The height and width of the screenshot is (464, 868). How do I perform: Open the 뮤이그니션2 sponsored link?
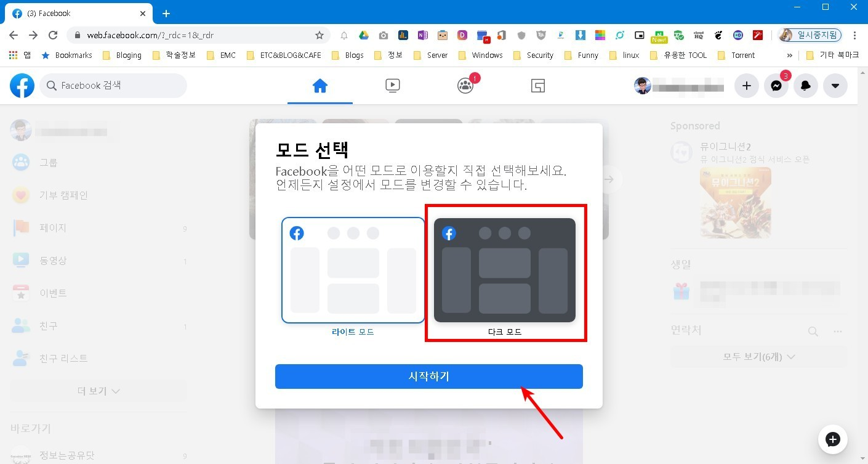click(726, 147)
